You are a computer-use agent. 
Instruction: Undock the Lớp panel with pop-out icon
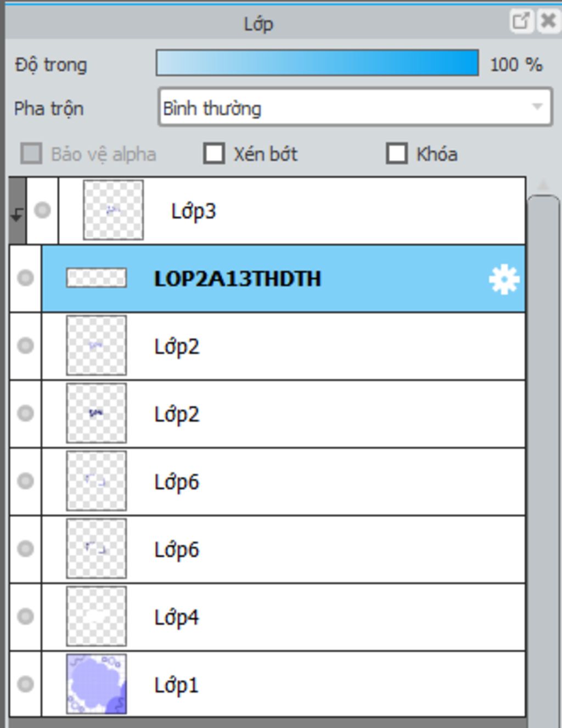(x=520, y=21)
